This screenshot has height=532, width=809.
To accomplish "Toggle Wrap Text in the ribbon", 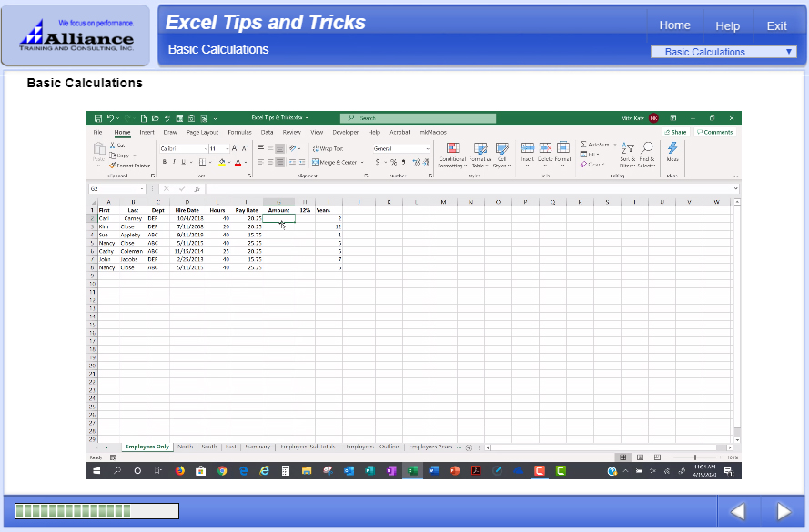I will point(328,148).
